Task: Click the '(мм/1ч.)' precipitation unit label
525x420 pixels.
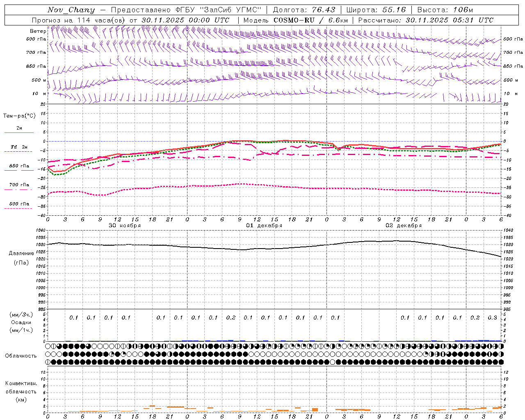Action: (21, 330)
